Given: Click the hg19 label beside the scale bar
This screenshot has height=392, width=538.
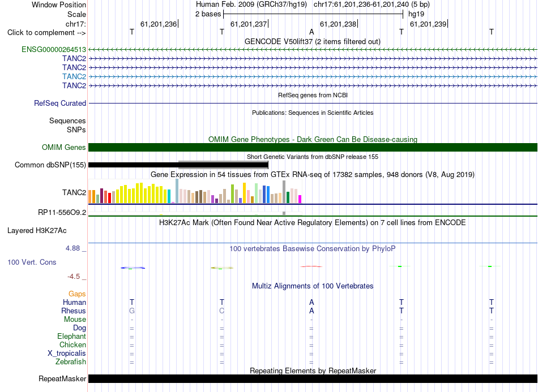Looking at the screenshot, I should click(x=416, y=14).
